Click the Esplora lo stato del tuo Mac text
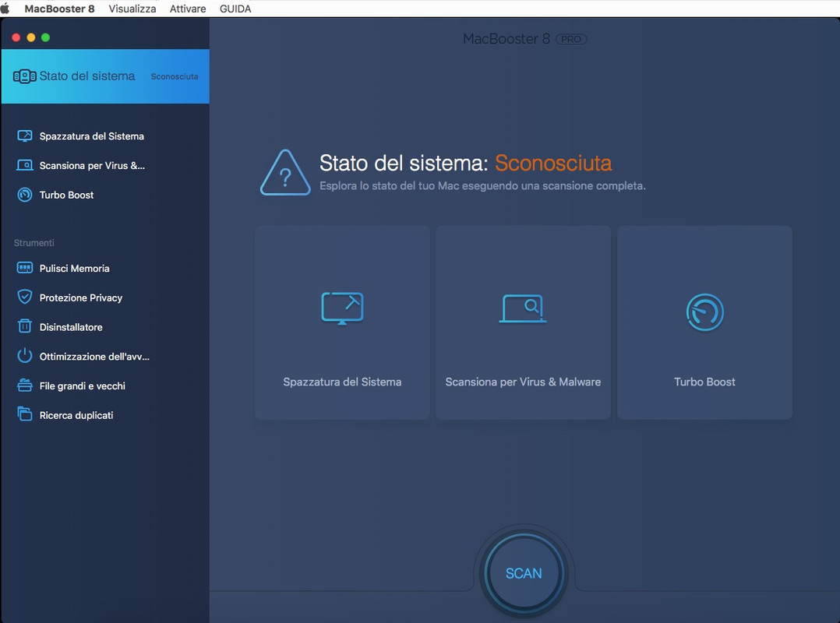Viewport: 840px width, 623px height. [x=482, y=185]
